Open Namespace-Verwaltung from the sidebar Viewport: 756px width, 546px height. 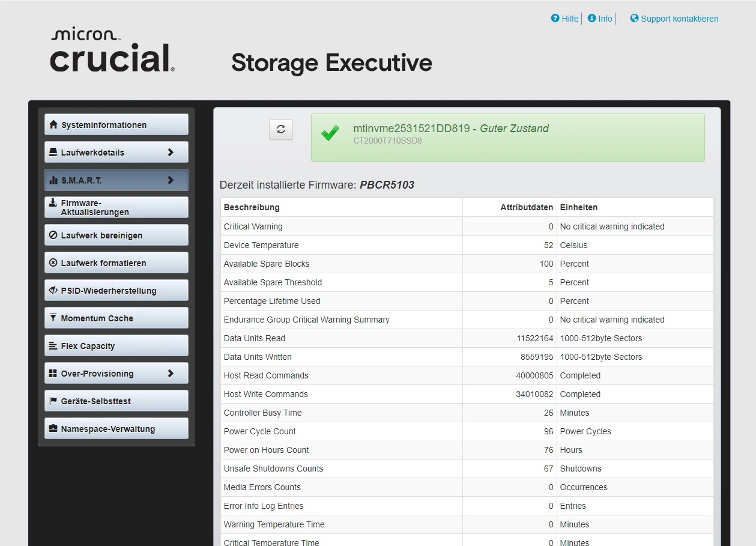tap(116, 429)
